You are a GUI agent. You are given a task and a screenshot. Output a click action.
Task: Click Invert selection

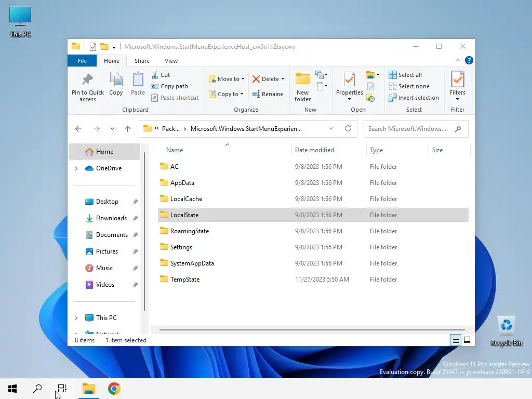[x=414, y=98]
